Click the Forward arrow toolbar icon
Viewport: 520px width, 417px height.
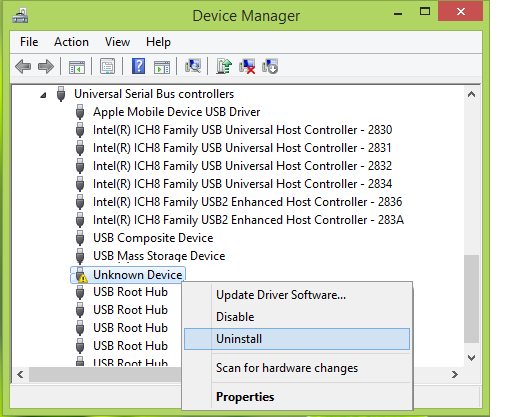(x=46, y=66)
